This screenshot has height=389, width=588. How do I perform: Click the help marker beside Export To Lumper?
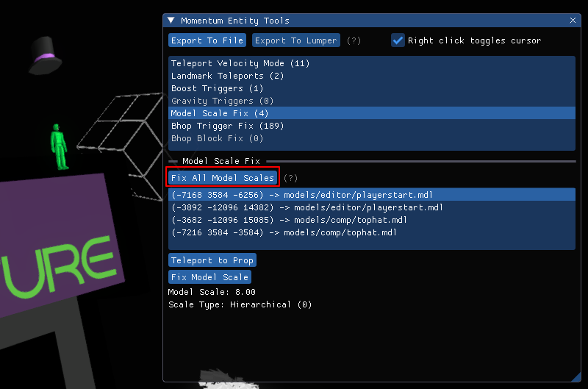pyautogui.click(x=354, y=40)
